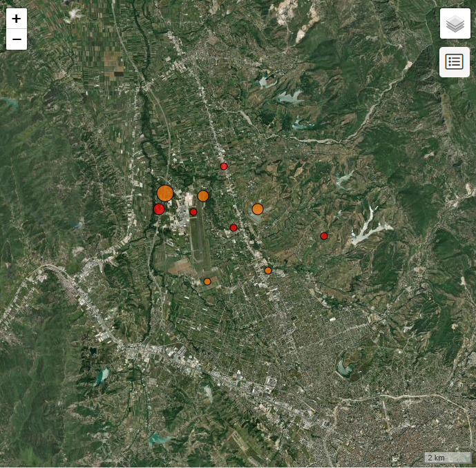Click the dense urban area in the bottom-right corner

(x=428, y=428)
